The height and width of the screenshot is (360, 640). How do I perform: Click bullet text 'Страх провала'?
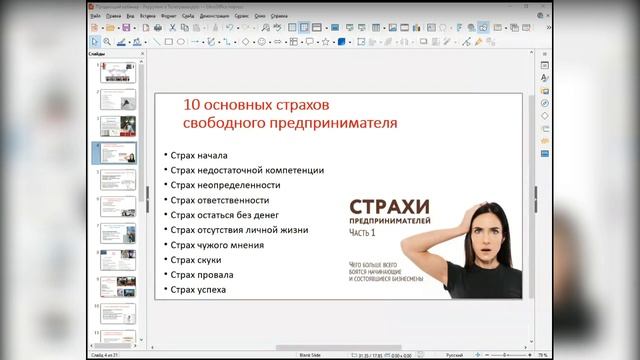202,275
